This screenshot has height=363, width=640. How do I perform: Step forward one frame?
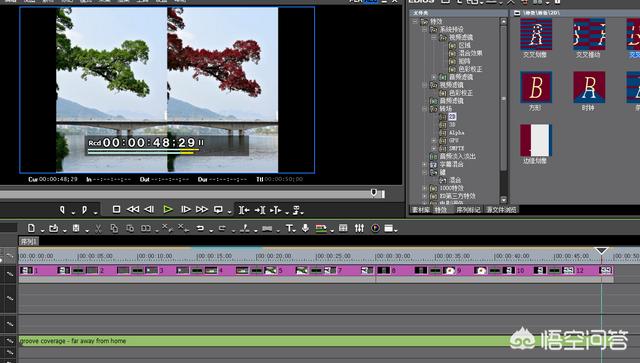(186, 209)
